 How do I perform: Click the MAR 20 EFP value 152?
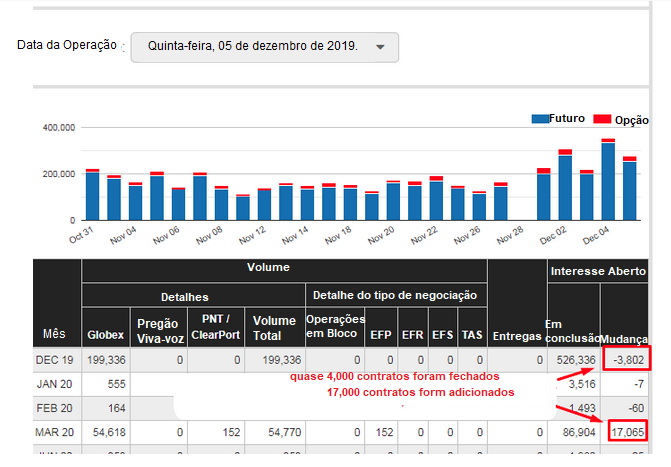pos(384,432)
